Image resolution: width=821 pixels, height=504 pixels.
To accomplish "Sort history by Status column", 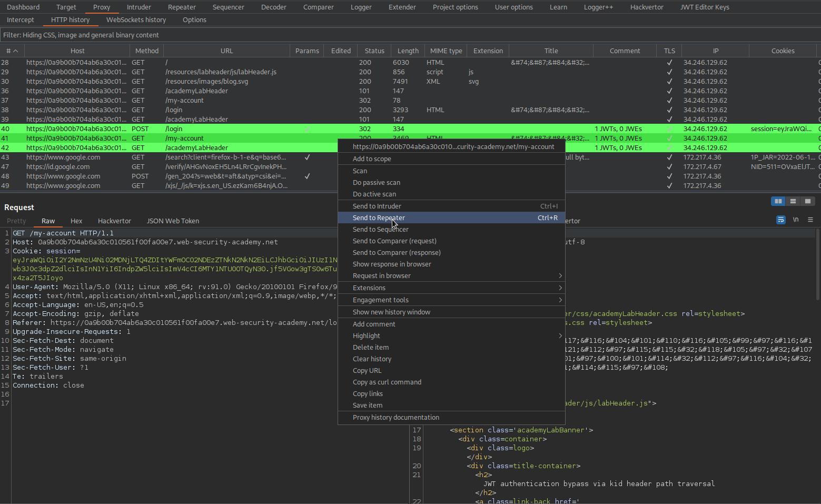I will (x=374, y=51).
